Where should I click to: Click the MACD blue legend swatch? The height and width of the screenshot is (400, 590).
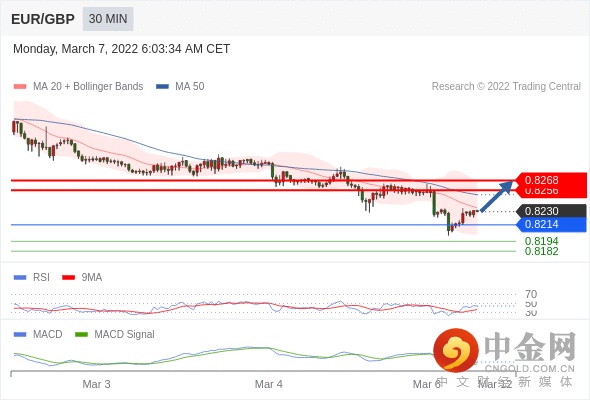pos(20,335)
